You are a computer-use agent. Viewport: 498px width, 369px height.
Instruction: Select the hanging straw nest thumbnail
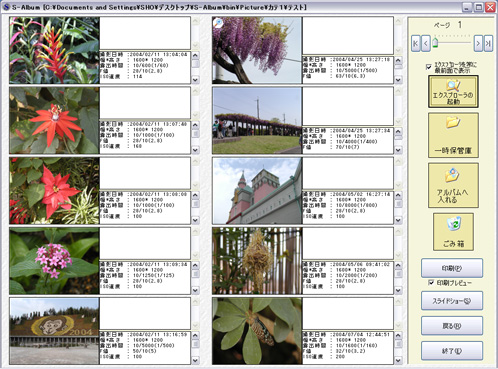pos(257,261)
